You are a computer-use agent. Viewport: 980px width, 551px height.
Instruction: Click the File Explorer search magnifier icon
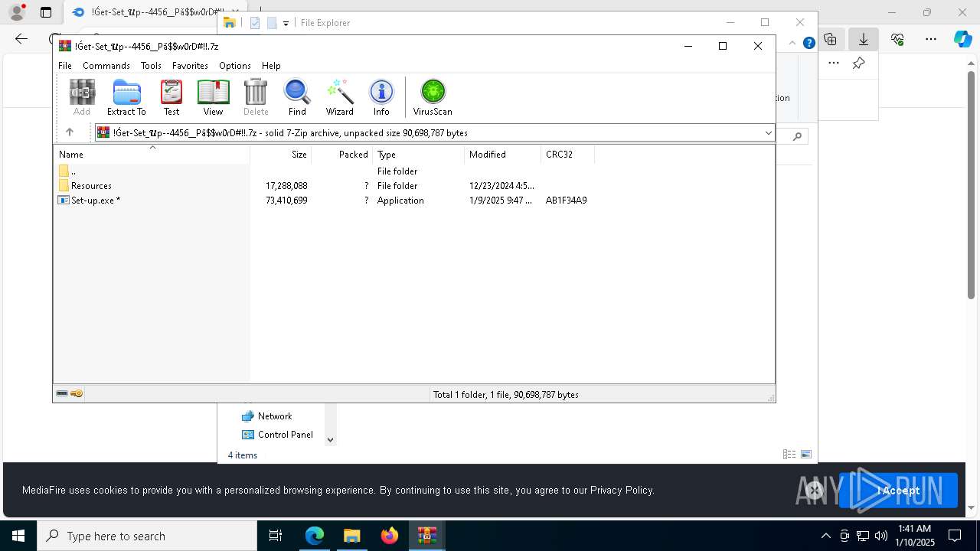point(797,136)
